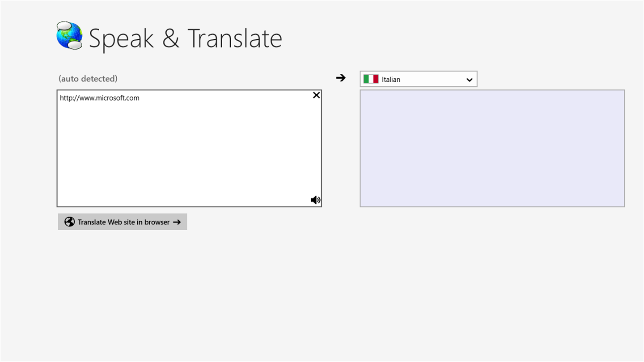Focus the empty middle of source text box
The width and height of the screenshot is (644, 362).
tap(189, 152)
